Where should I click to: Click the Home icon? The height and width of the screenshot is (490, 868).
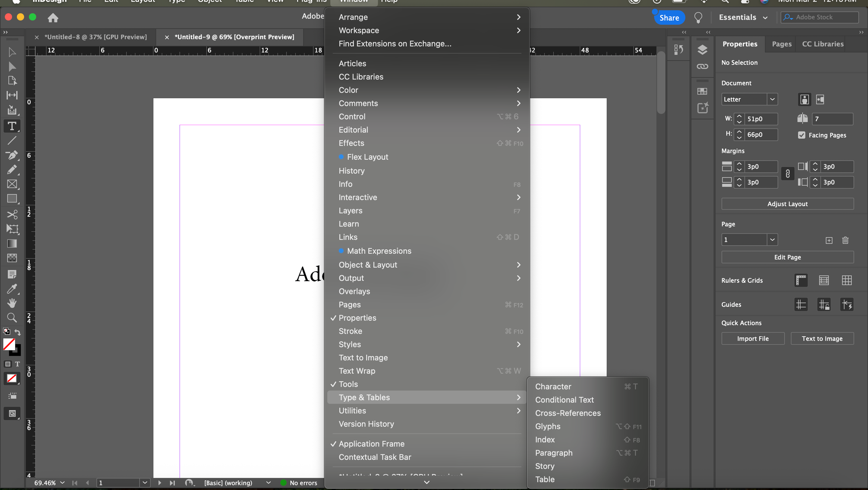tap(53, 17)
